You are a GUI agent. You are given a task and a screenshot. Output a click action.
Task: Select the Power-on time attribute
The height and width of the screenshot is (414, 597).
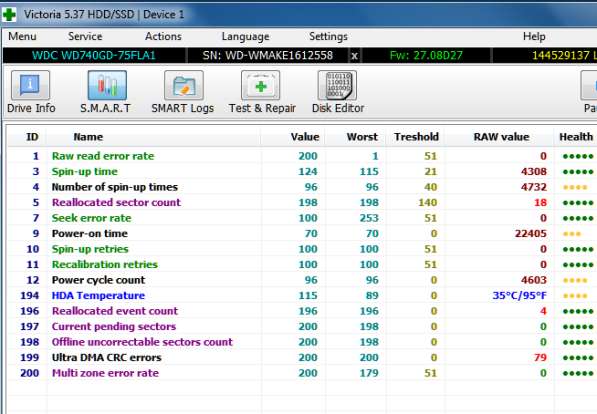[x=89, y=233]
